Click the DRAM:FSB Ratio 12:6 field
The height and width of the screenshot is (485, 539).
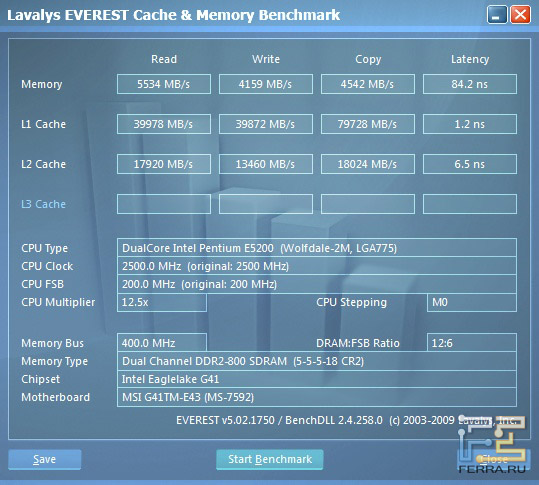(x=472, y=342)
